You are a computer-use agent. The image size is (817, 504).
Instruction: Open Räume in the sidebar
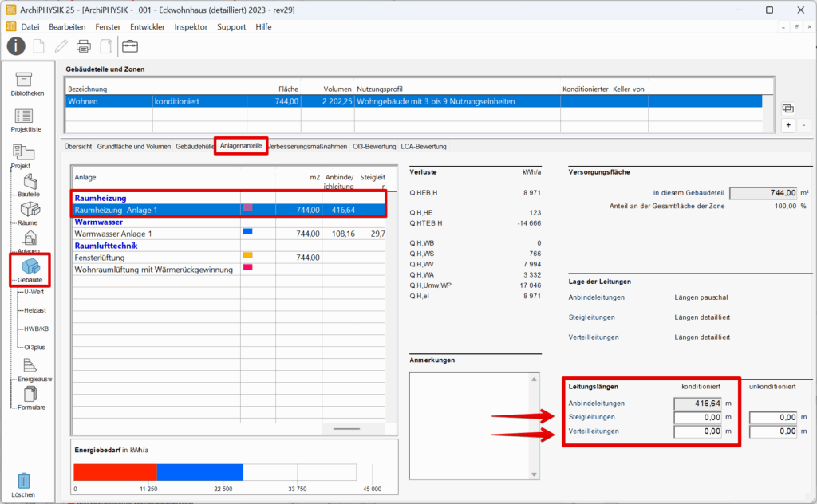pos(30,214)
